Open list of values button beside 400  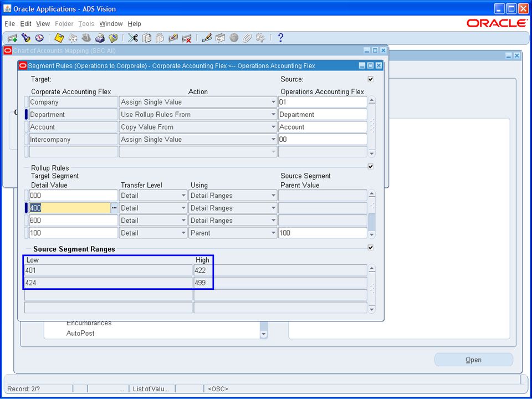pos(114,208)
